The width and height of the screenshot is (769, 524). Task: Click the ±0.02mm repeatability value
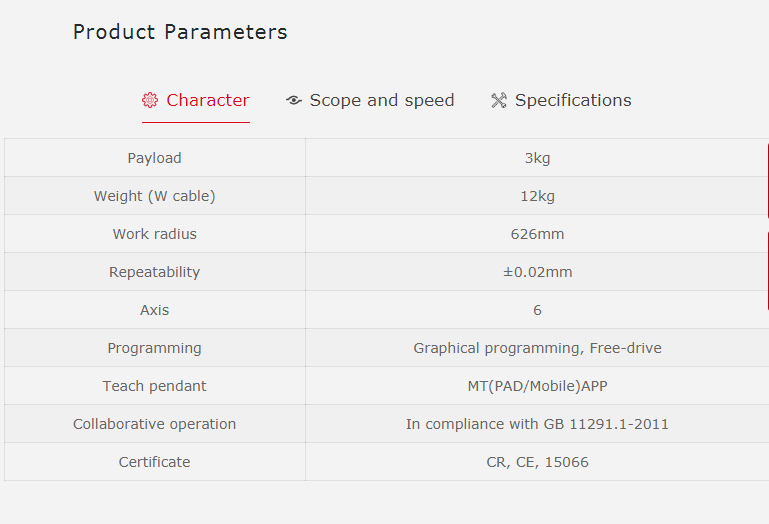click(x=537, y=272)
